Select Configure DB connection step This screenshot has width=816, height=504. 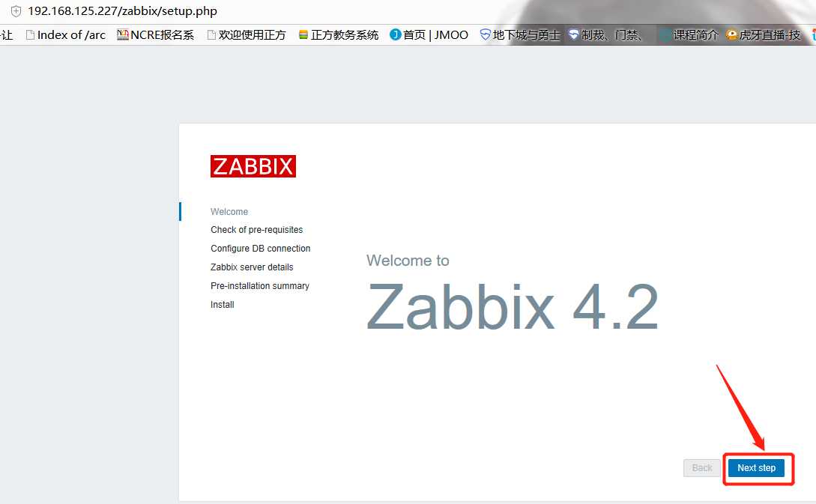(260, 249)
